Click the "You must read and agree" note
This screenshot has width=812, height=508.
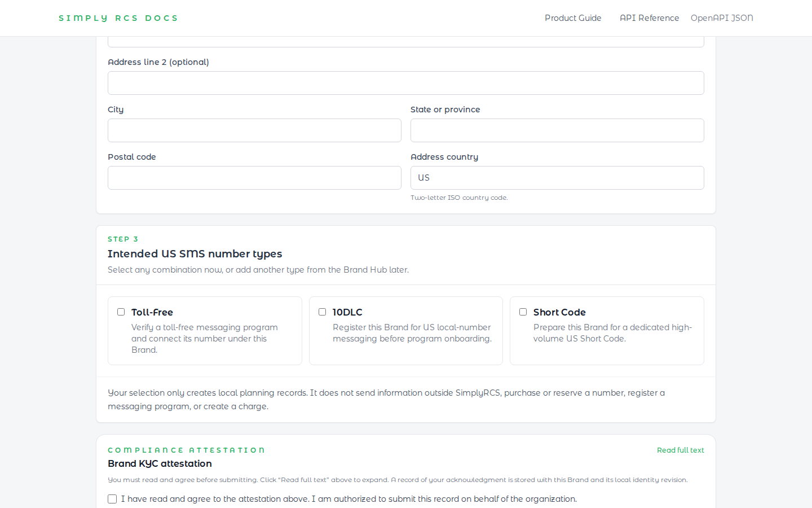pos(398,480)
